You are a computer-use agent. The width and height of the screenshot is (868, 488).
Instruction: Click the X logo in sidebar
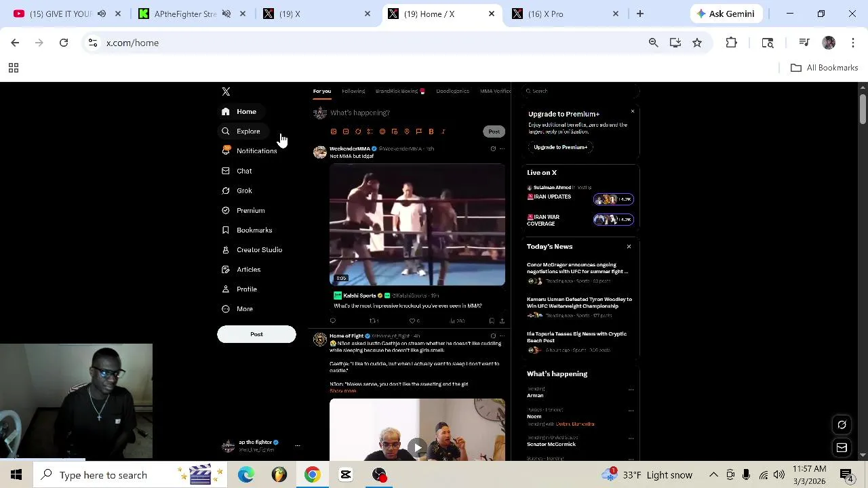226,91
